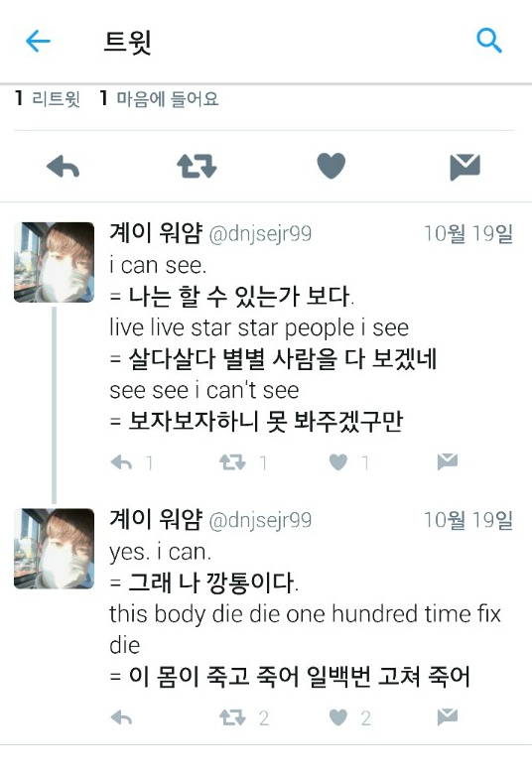This screenshot has width=532, height=776.
Task: Send the 'yes. i can.' tweet by message
Action: point(448,716)
